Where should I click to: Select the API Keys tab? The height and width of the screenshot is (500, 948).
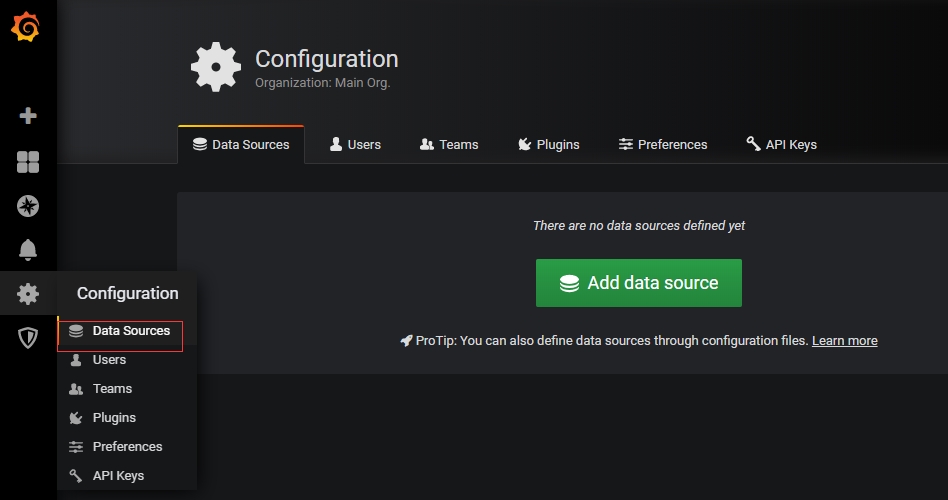click(x=781, y=145)
